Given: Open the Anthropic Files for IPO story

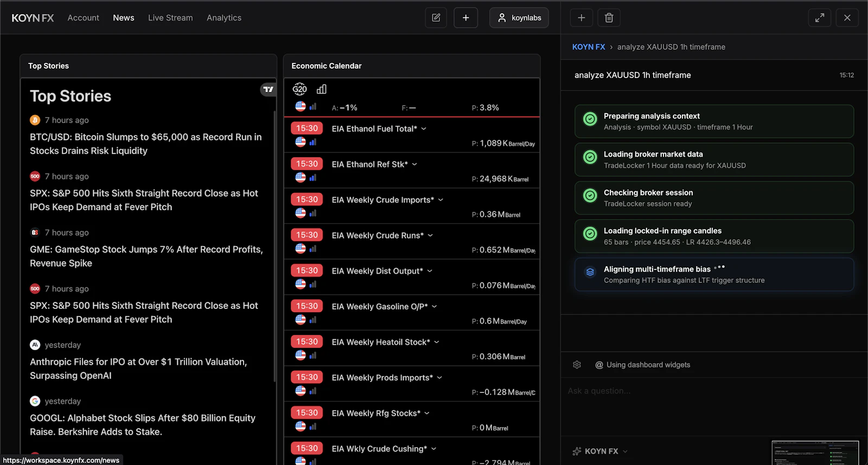Looking at the screenshot, I should [138, 369].
